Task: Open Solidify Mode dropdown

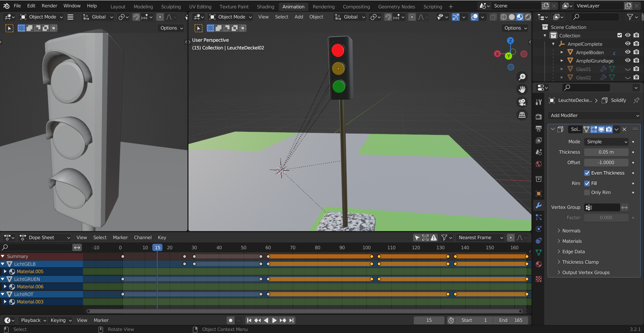Action: (x=606, y=142)
